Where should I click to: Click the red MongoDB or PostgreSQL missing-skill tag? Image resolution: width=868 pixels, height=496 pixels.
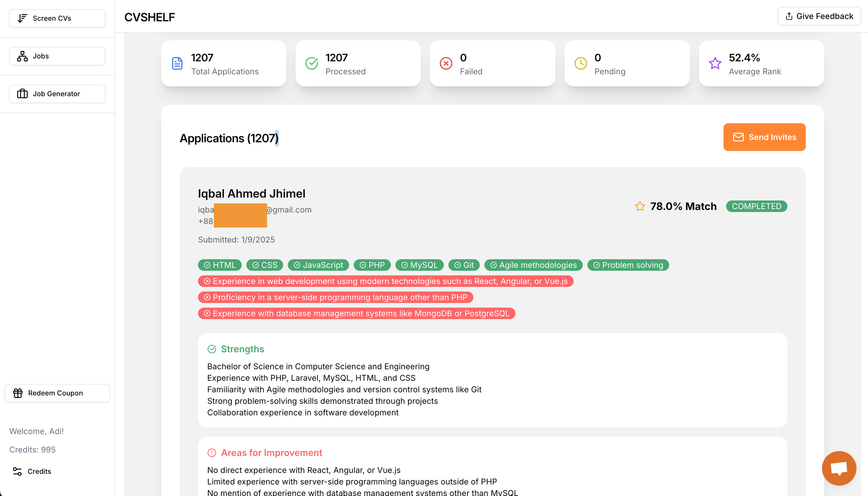356,313
